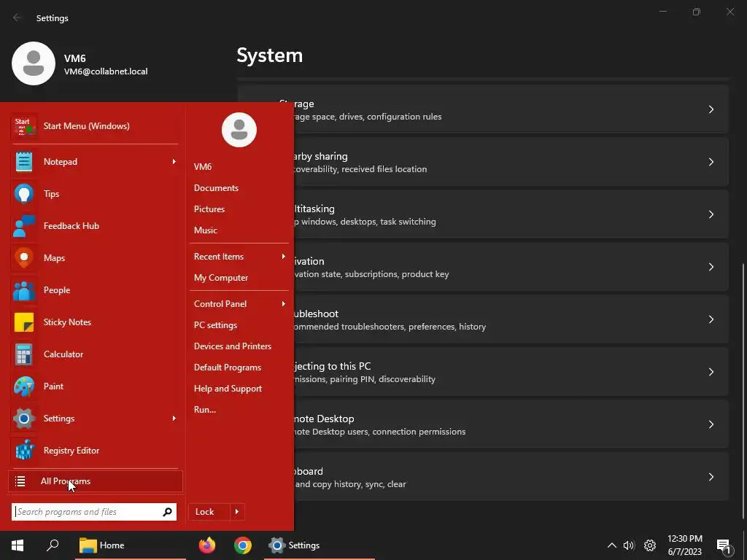Open Remote Desktop settings chevron
Image resolution: width=747 pixels, height=560 pixels.
tap(711, 425)
